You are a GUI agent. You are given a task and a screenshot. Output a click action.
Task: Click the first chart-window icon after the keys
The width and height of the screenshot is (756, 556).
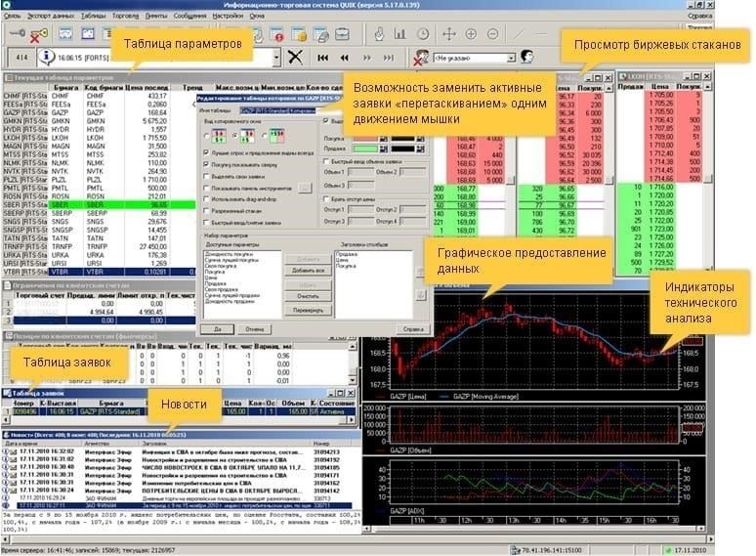click(x=65, y=34)
